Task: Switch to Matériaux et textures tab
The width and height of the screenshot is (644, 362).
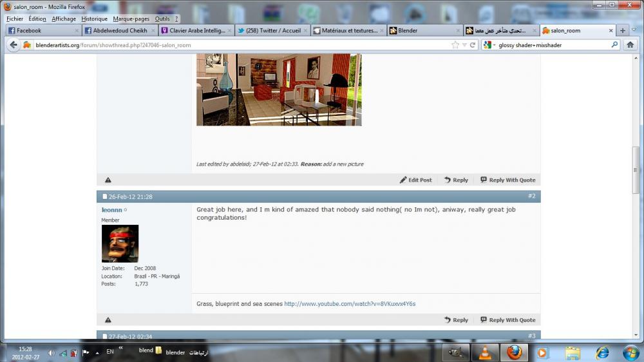Action: [348, 30]
